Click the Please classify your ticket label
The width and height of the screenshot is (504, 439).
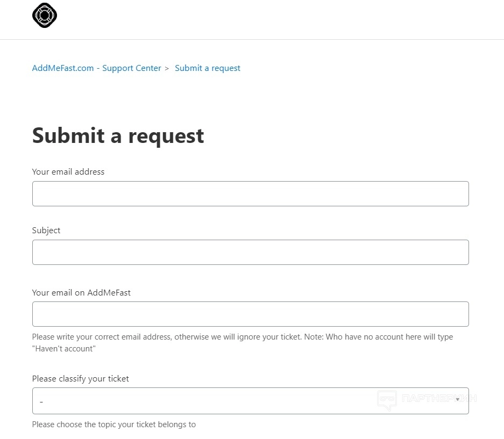(81, 379)
